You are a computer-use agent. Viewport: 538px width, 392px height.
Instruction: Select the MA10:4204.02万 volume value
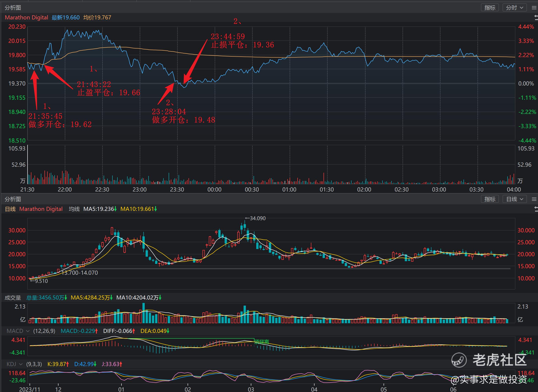[x=139, y=297]
